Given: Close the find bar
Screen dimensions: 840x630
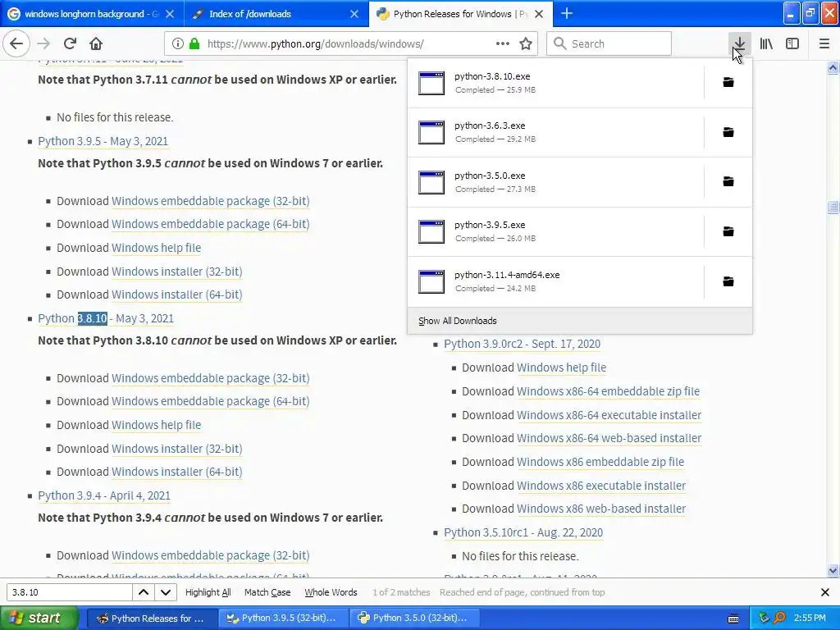Looking at the screenshot, I should coord(825,592).
